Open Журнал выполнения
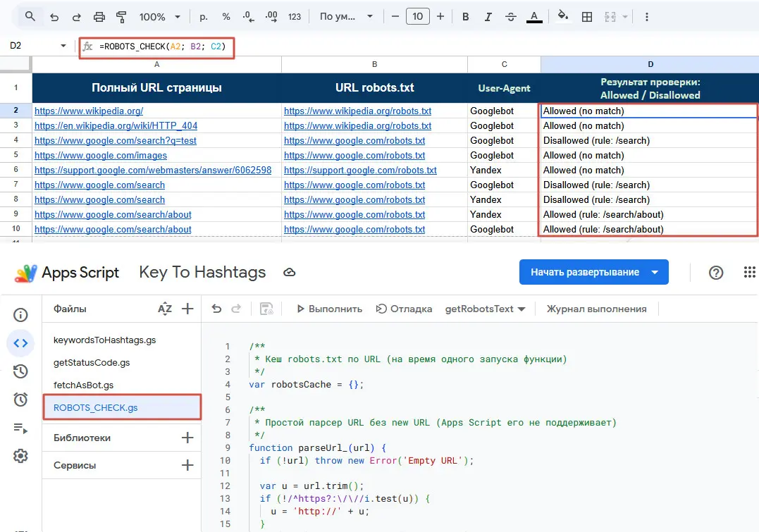The image size is (759, 532). coord(596,308)
